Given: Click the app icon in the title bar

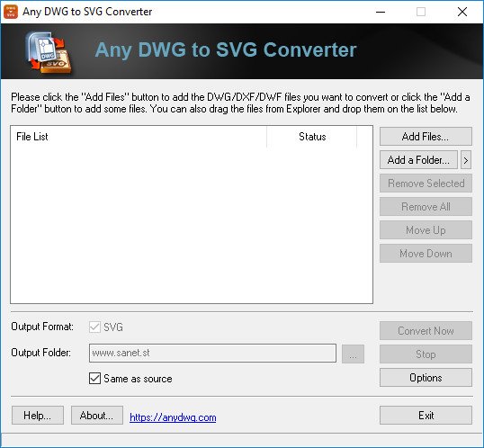Looking at the screenshot, I should [11, 12].
